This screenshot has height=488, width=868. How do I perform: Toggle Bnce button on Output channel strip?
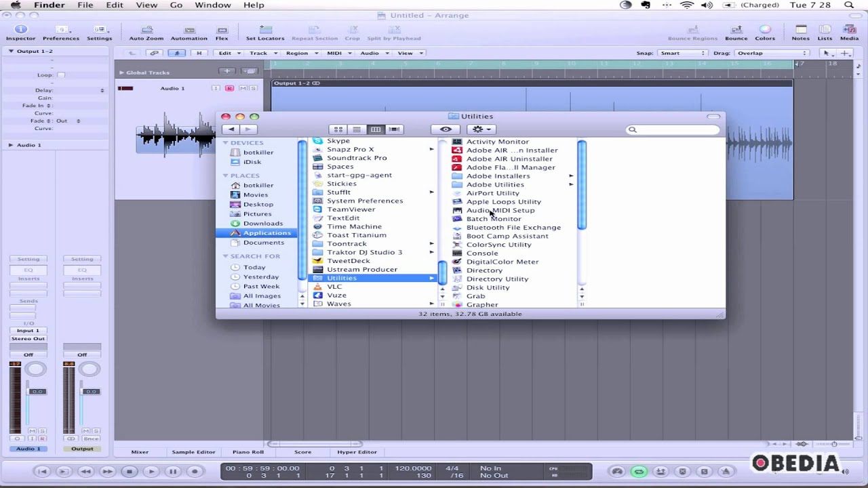[91, 439]
